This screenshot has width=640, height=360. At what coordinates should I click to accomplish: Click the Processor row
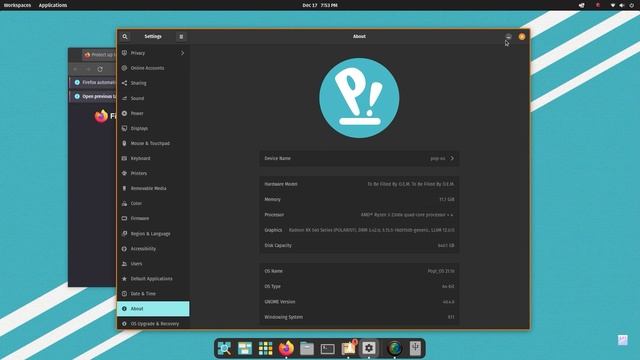pyautogui.click(x=359, y=215)
